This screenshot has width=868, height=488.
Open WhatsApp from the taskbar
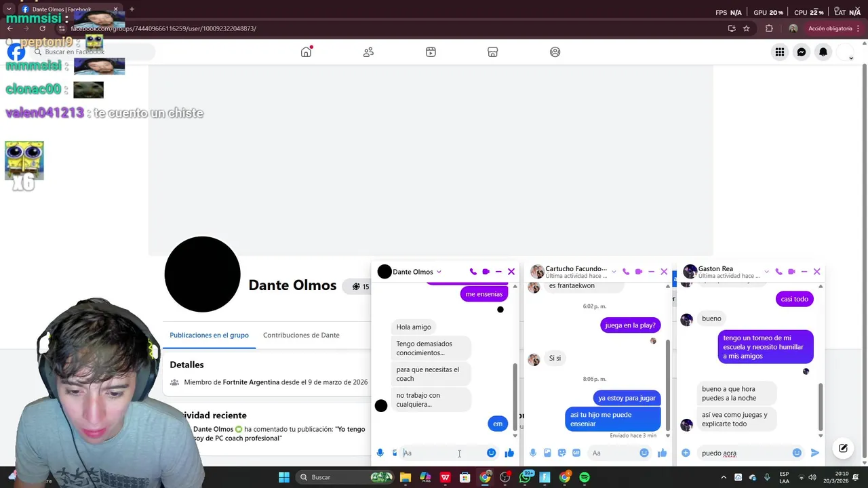click(525, 477)
